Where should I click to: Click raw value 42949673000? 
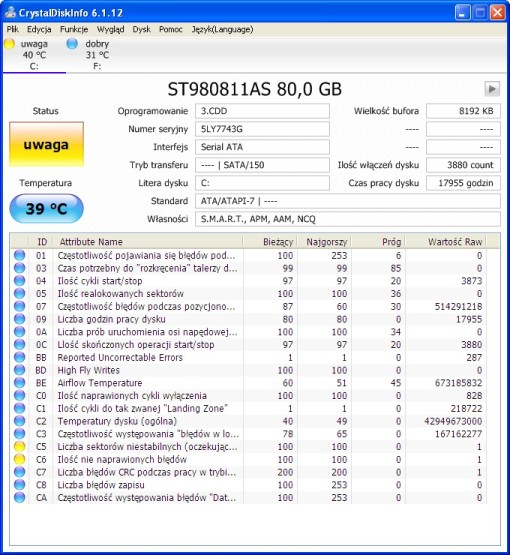tap(453, 421)
